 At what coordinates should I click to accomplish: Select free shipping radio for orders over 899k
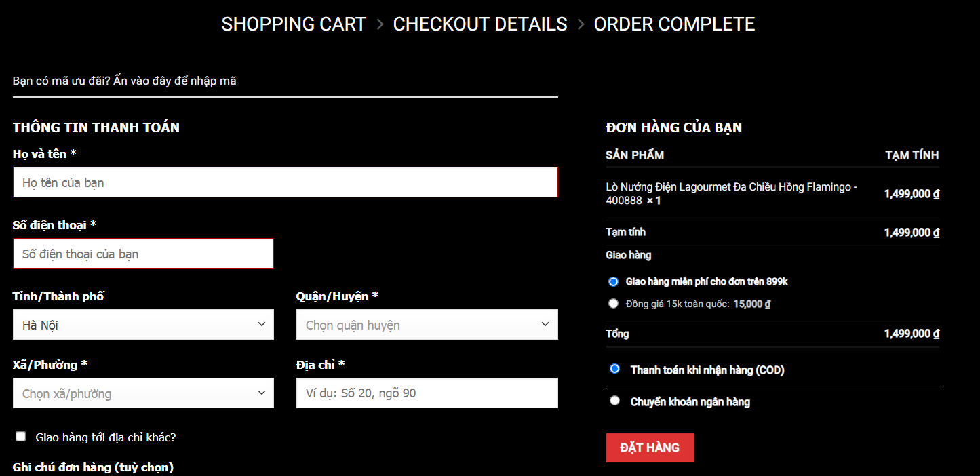pyautogui.click(x=614, y=281)
